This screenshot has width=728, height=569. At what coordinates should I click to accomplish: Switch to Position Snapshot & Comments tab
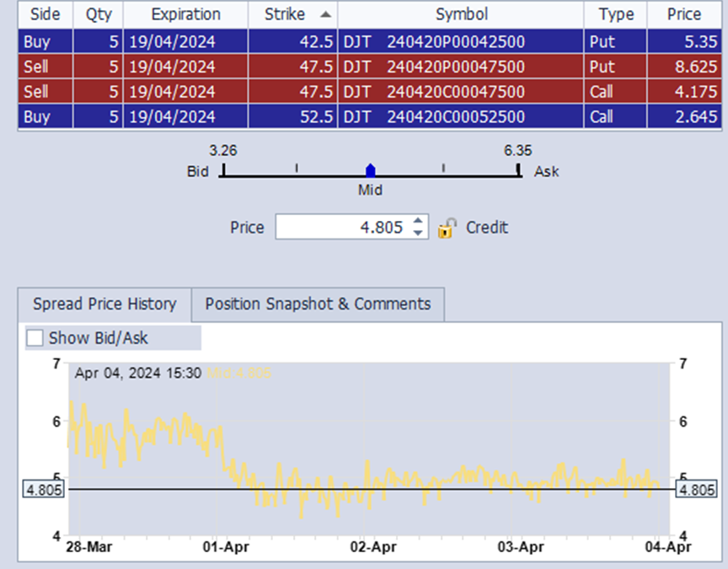pos(318,304)
